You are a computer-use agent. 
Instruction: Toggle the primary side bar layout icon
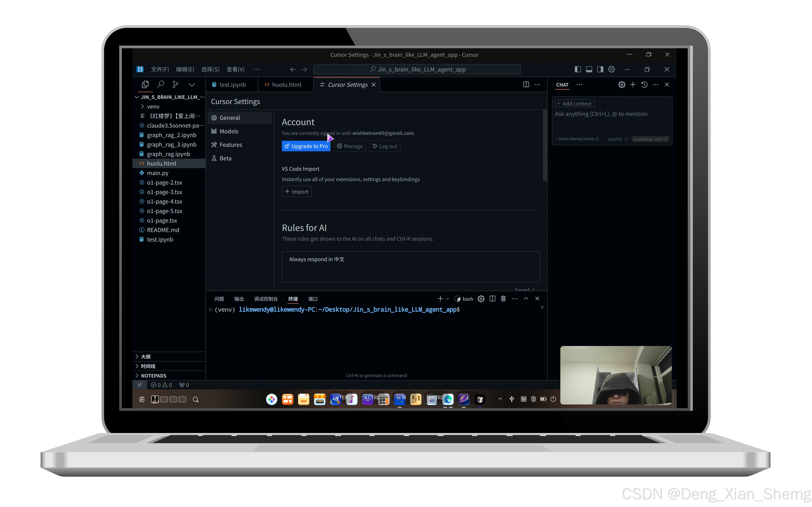click(x=578, y=69)
